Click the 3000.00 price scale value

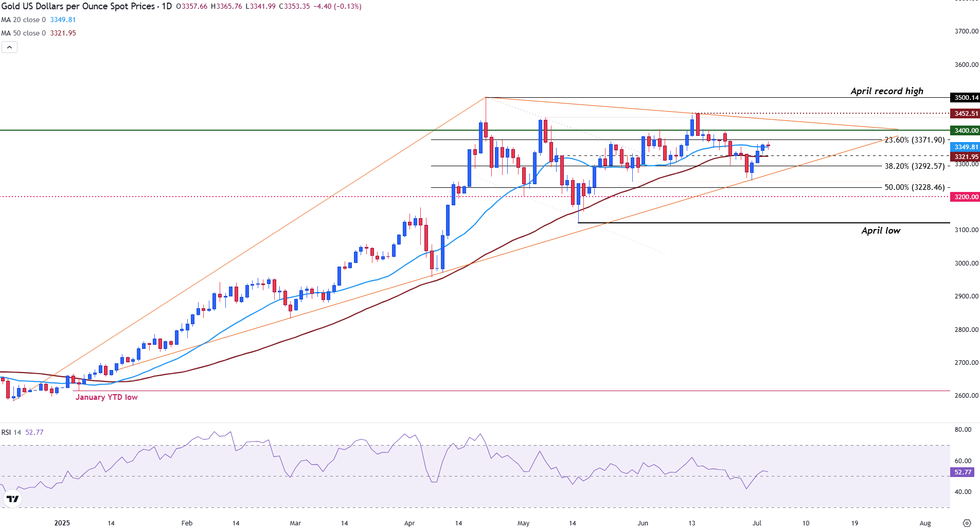(967, 263)
